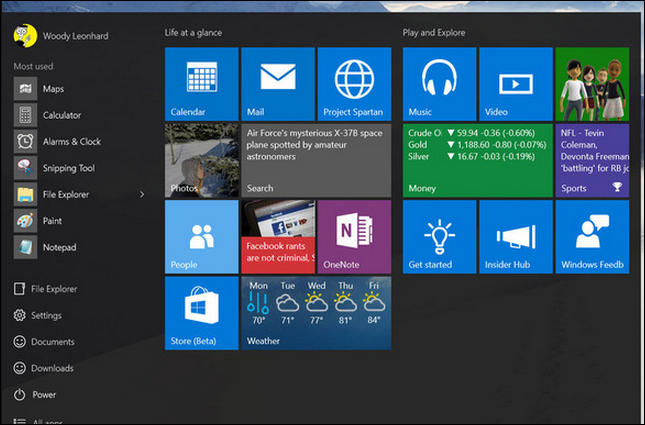Click the Life at a glance heading
This screenshot has width=645, height=425.
(193, 33)
